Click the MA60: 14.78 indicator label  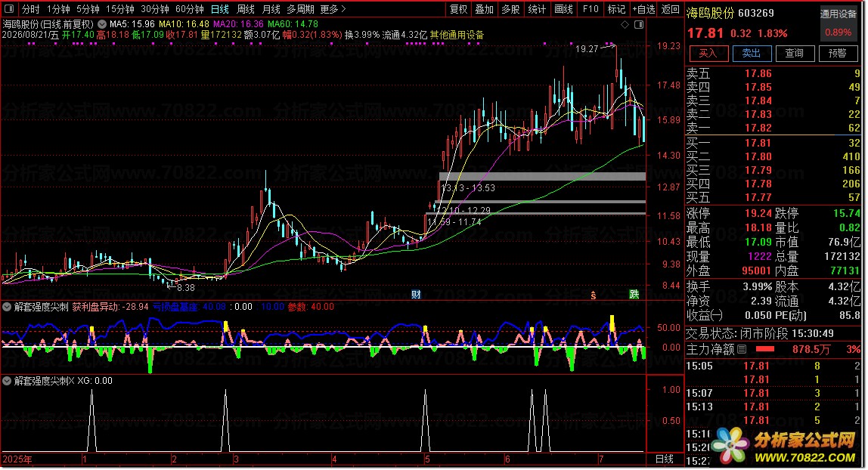coord(293,24)
